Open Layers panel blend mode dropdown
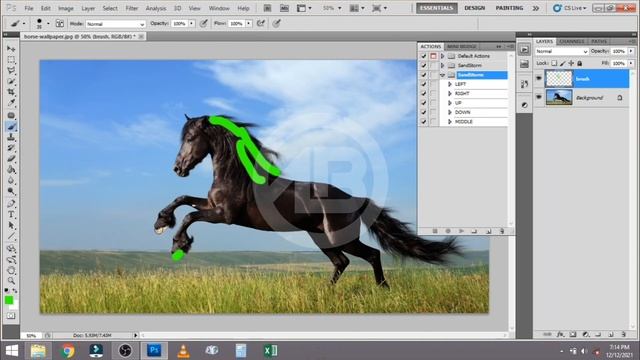Image resolution: width=640 pixels, height=360 pixels. coord(562,51)
